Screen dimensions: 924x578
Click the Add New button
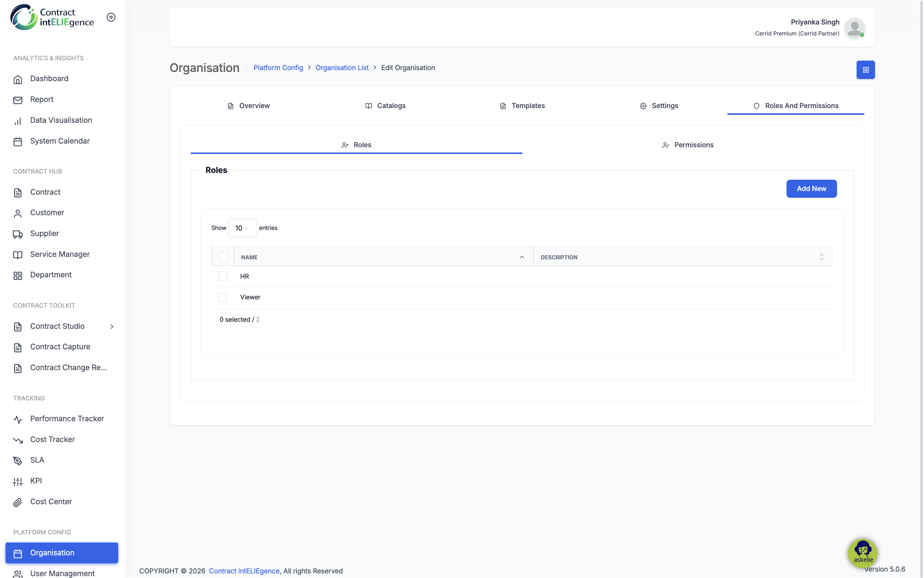(x=811, y=189)
